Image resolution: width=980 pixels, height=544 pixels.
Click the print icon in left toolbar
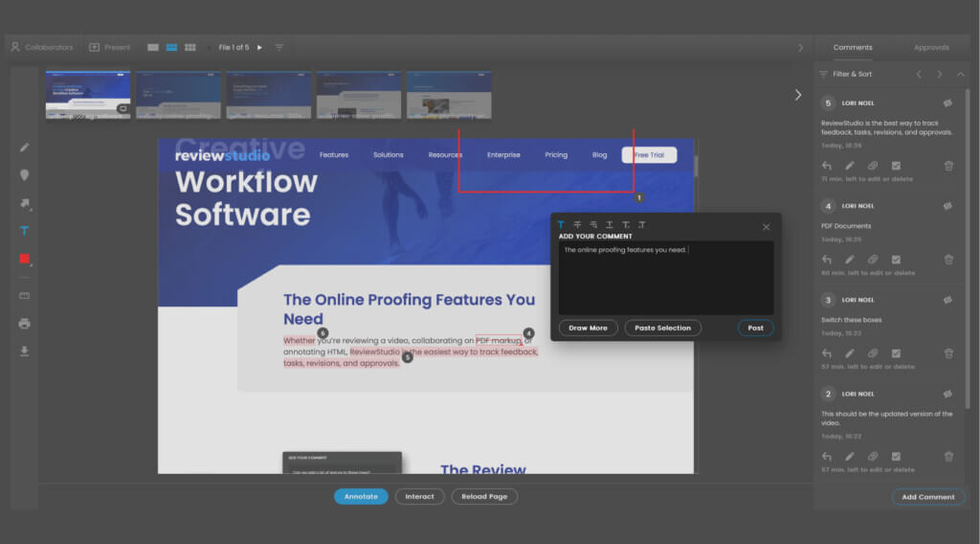(x=24, y=324)
